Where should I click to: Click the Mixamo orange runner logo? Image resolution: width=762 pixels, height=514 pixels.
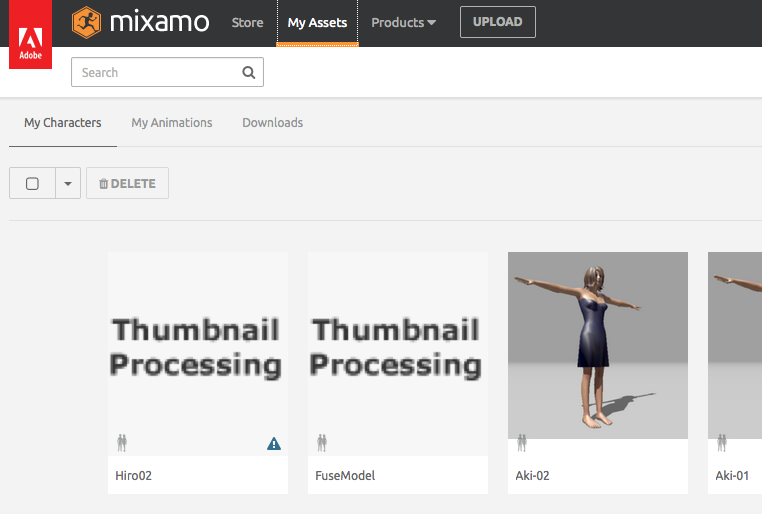pos(87,22)
